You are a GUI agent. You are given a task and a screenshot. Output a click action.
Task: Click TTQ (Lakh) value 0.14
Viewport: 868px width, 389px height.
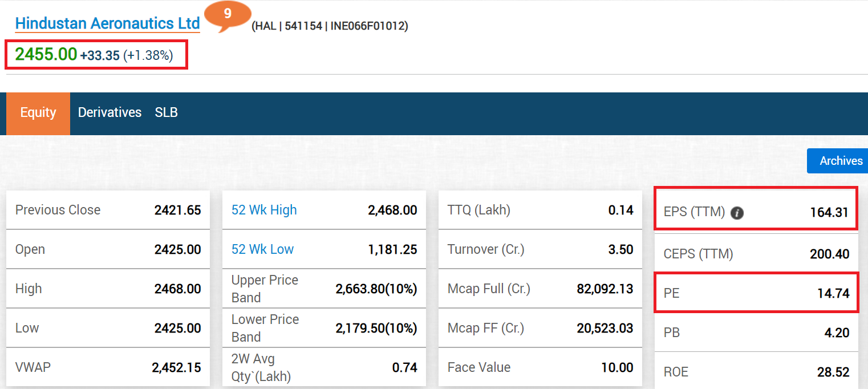(x=621, y=210)
